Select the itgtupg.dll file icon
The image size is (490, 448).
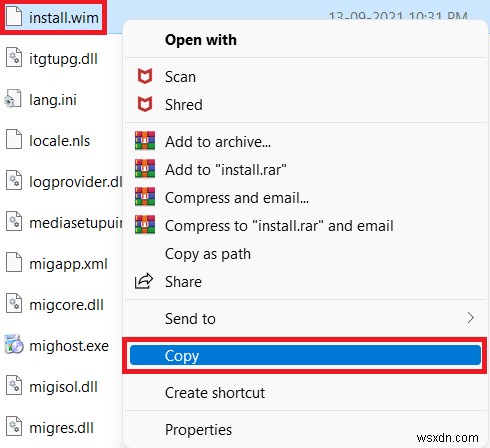click(14, 57)
